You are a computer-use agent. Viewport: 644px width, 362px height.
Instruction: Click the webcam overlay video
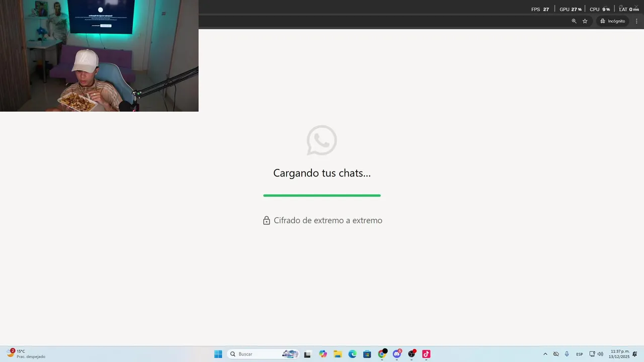99,56
